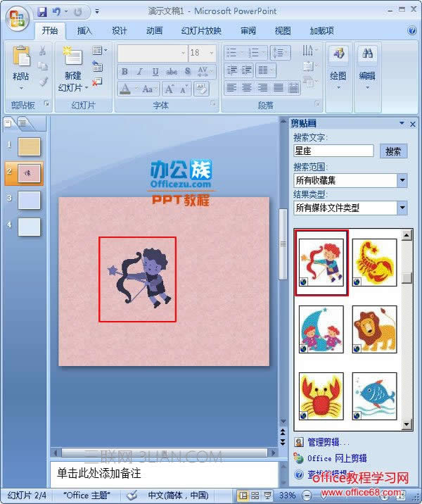This screenshot has height=504, width=422.
Task: Open the Office 网上剪辑 link
Action: coord(337,458)
